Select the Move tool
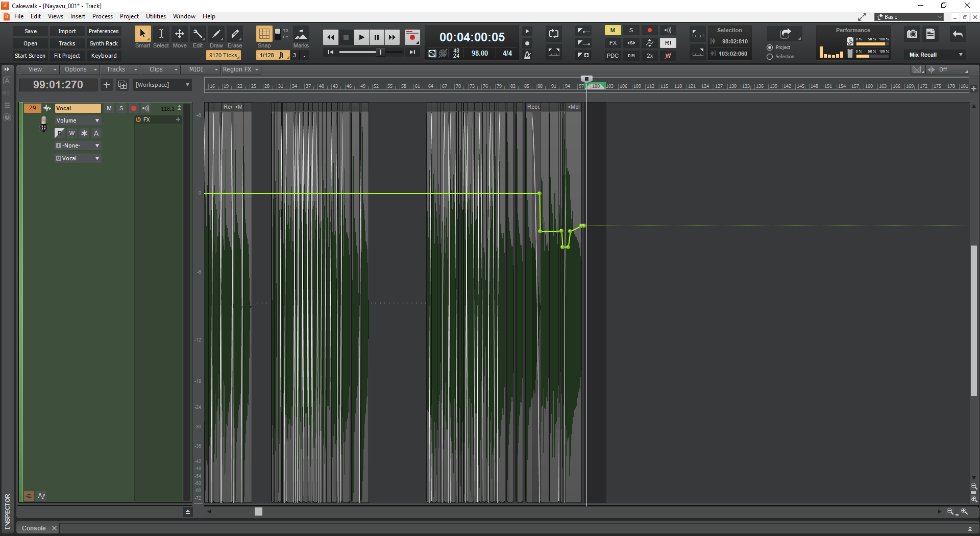This screenshot has width=980, height=536. (180, 34)
